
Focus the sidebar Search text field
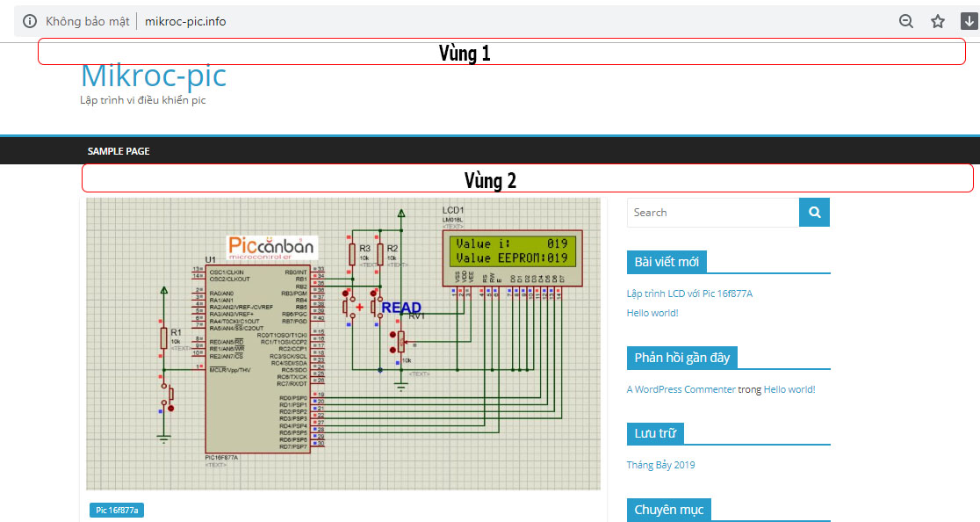tap(712, 213)
